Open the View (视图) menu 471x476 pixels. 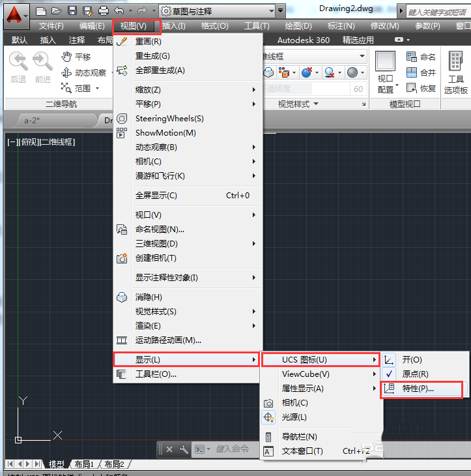tap(134, 26)
